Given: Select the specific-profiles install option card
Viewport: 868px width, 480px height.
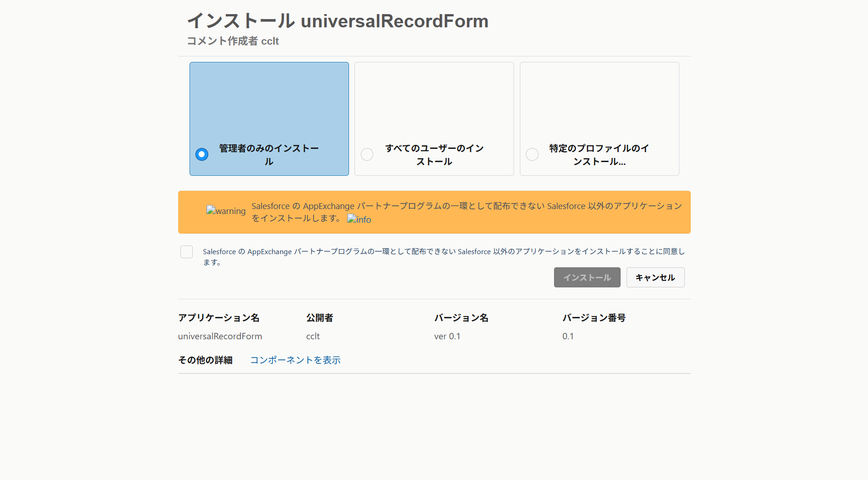Looking at the screenshot, I should click(x=599, y=119).
